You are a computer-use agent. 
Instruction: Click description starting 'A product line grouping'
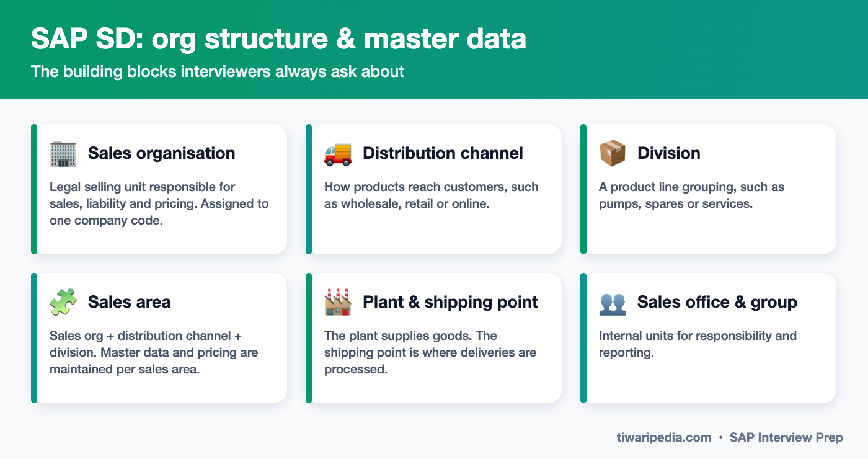pyautogui.click(x=692, y=195)
